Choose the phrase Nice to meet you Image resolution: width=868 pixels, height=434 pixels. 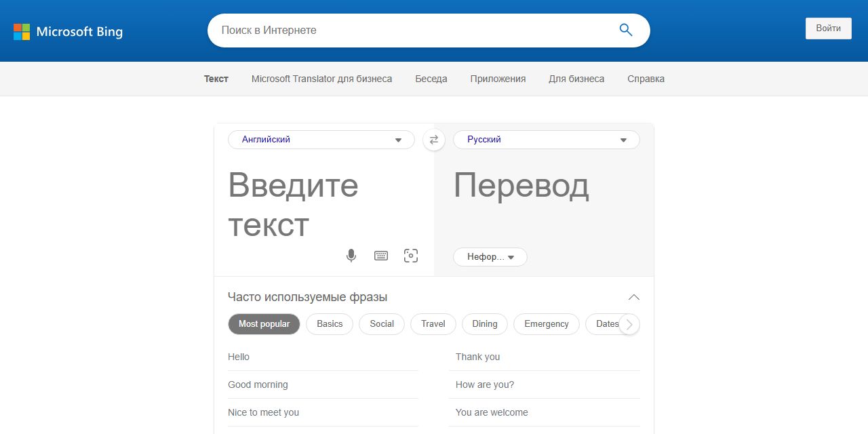323,412
